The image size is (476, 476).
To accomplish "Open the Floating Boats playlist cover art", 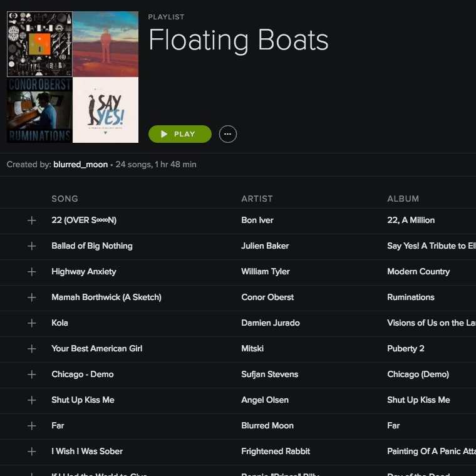I will pyautogui.click(x=73, y=77).
